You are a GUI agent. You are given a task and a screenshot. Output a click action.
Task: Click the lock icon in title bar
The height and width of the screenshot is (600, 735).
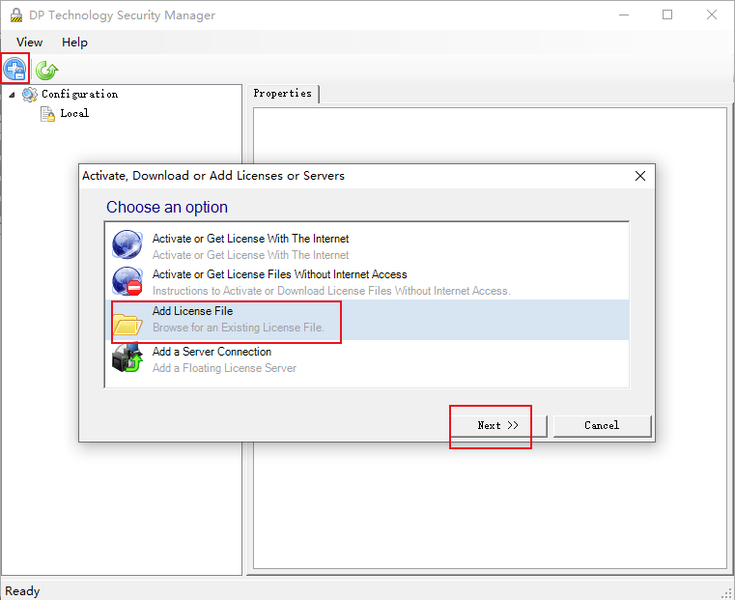(x=16, y=15)
